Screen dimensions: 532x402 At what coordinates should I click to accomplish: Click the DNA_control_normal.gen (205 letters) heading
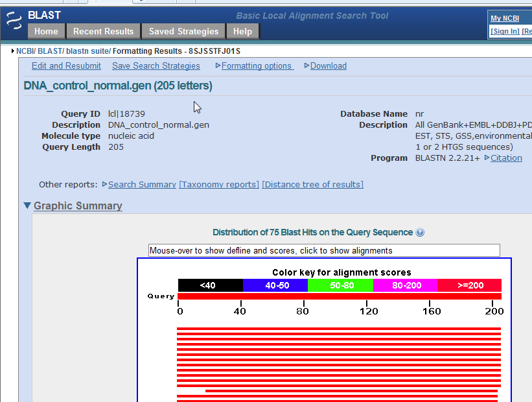click(x=118, y=86)
